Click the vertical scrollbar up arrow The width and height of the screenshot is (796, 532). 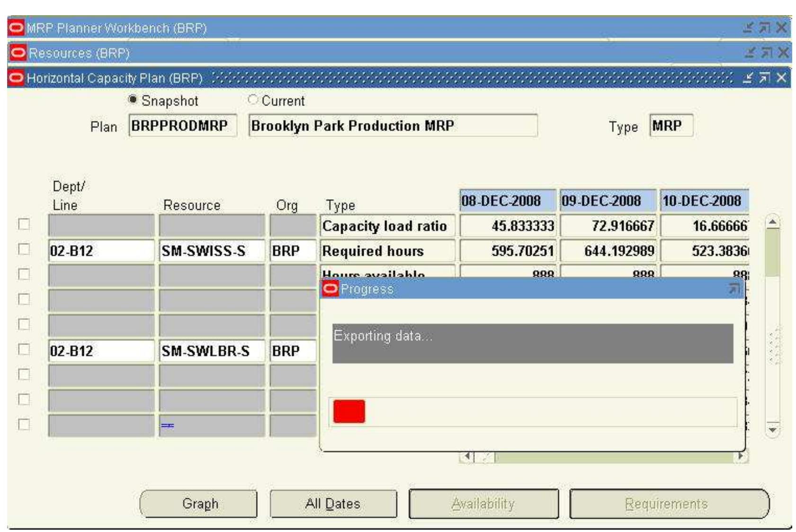(772, 222)
